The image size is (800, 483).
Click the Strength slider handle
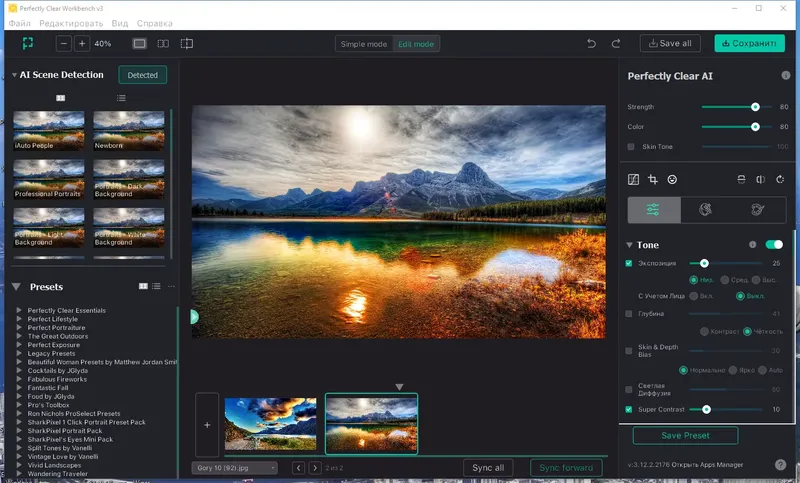(x=755, y=107)
